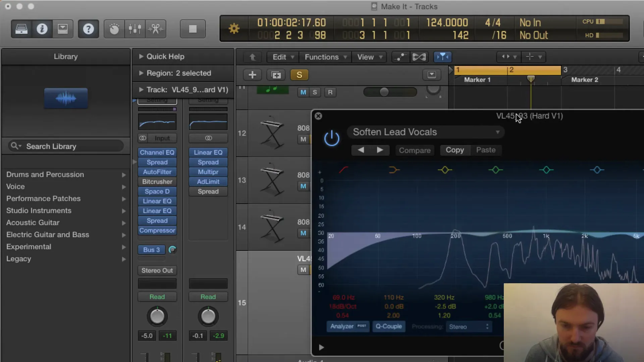The width and height of the screenshot is (644, 362).
Task: Mute track 13 using M button
Action: click(x=304, y=186)
